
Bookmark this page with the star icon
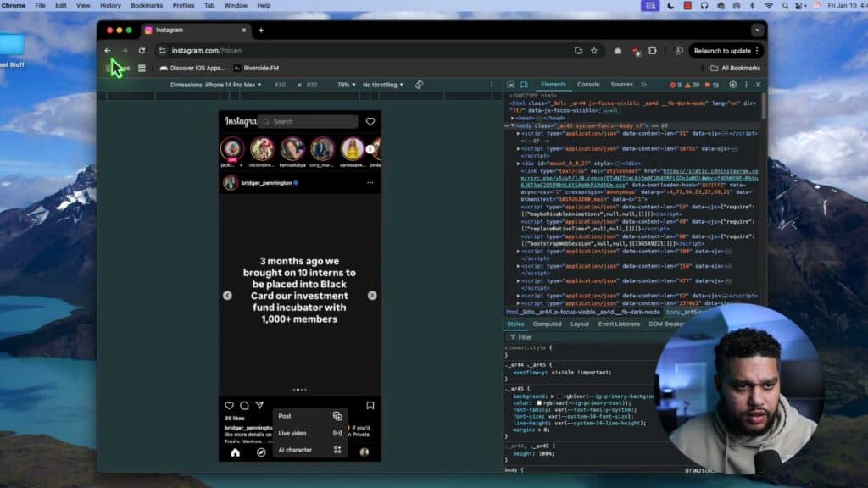pyautogui.click(x=594, y=50)
